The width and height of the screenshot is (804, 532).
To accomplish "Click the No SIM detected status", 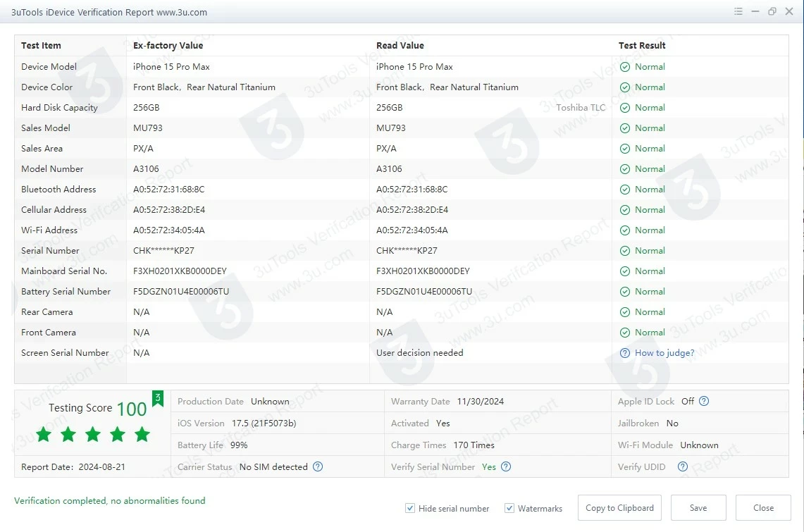I will tap(273, 467).
